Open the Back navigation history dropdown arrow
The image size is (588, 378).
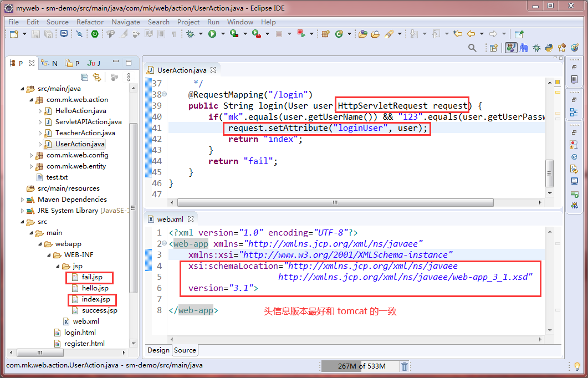tap(482, 34)
